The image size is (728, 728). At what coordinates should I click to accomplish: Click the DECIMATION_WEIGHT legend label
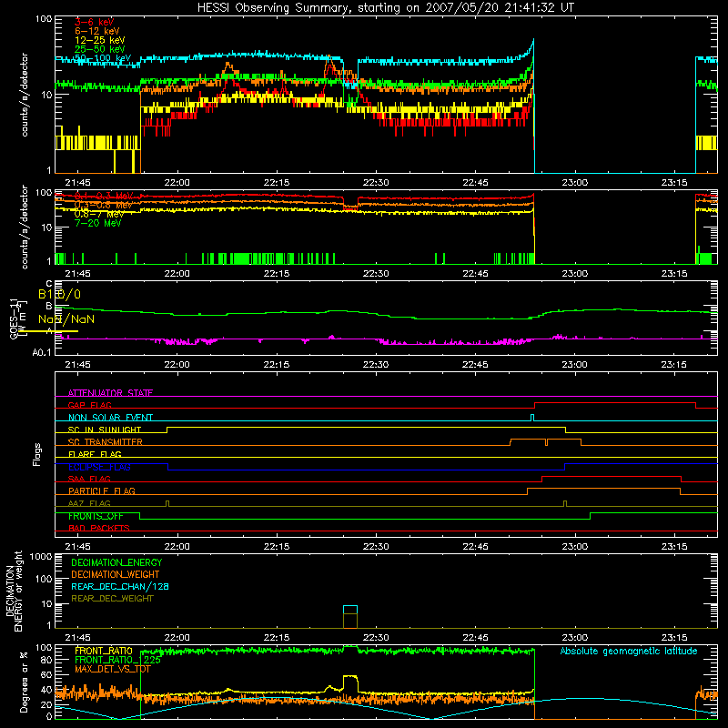[x=116, y=574]
